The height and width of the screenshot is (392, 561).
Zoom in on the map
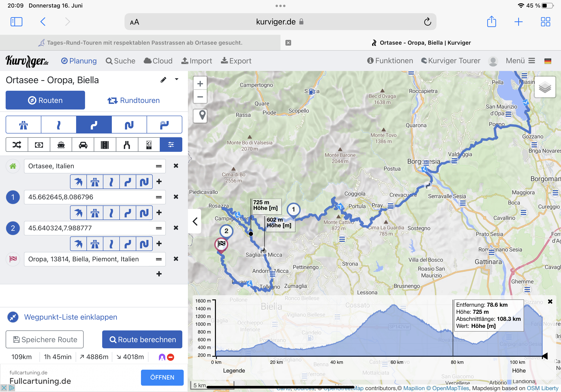(x=200, y=84)
